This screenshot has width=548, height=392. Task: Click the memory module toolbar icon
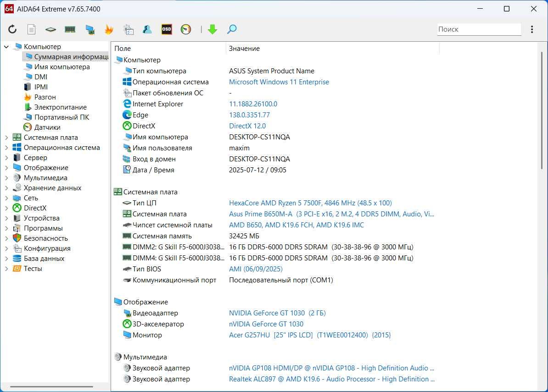click(70, 30)
